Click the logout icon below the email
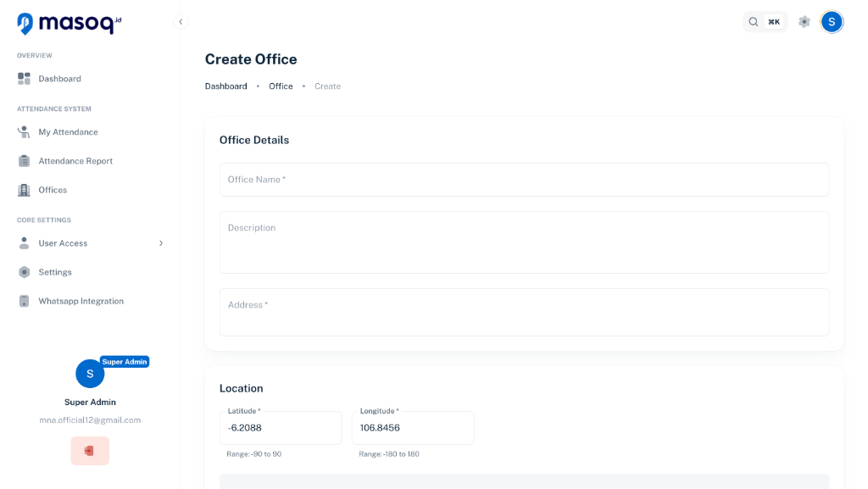Viewport: 868px width, 489px height. pyautogui.click(x=90, y=450)
